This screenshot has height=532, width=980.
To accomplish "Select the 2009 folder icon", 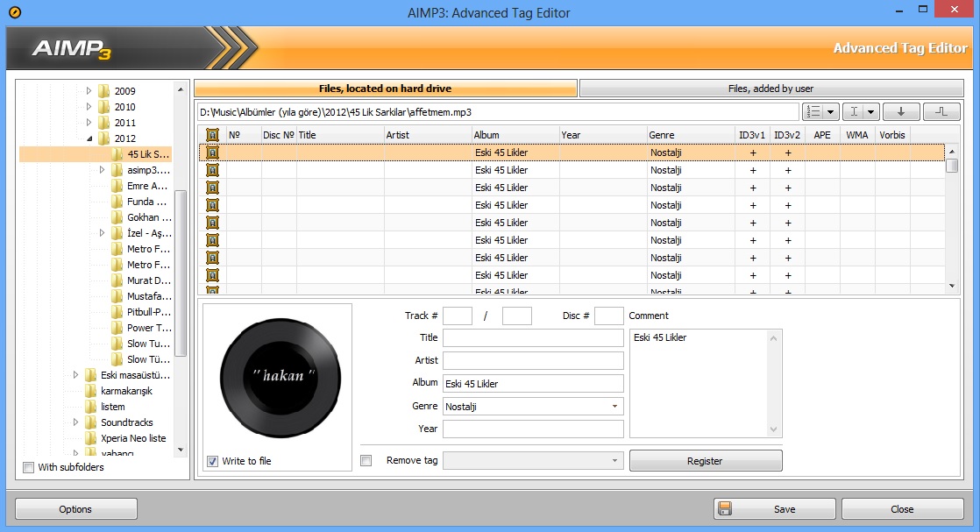I will tap(104, 90).
